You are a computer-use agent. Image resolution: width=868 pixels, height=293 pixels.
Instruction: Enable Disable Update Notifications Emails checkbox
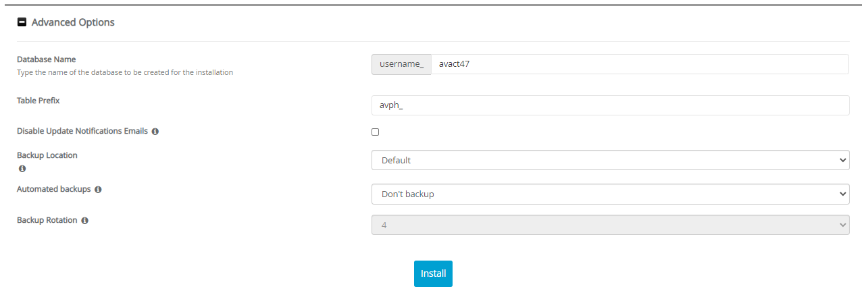[x=376, y=132]
